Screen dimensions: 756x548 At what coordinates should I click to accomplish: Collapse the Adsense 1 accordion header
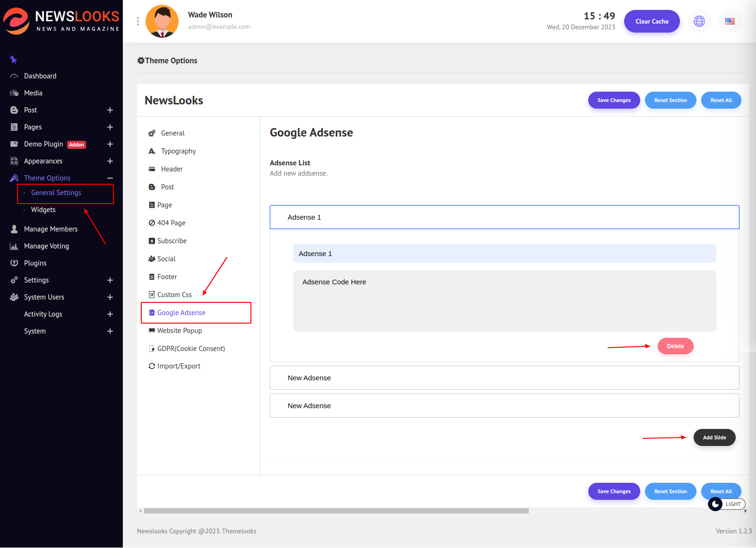504,217
